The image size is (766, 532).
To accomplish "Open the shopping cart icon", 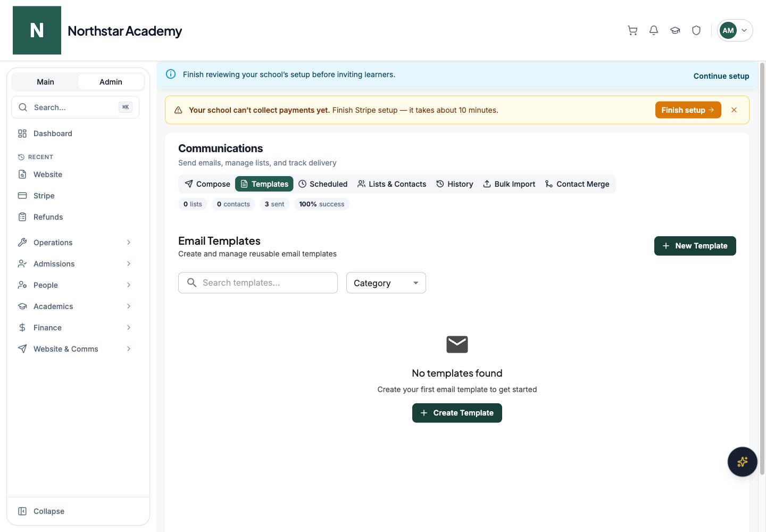I will pyautogui.click(x=632, y=30).
